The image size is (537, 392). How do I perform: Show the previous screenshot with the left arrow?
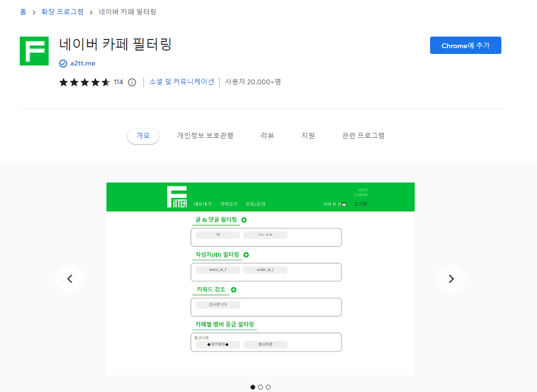coord(70,279)
